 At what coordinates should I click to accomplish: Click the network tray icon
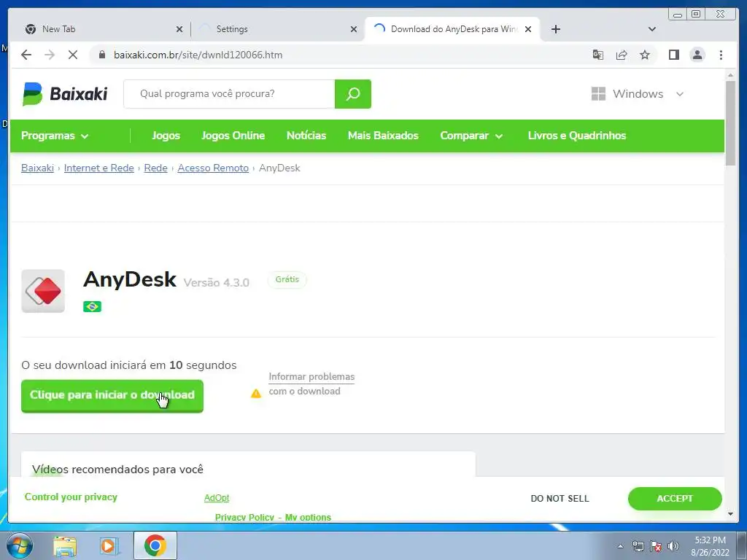[x=638, y=546]
